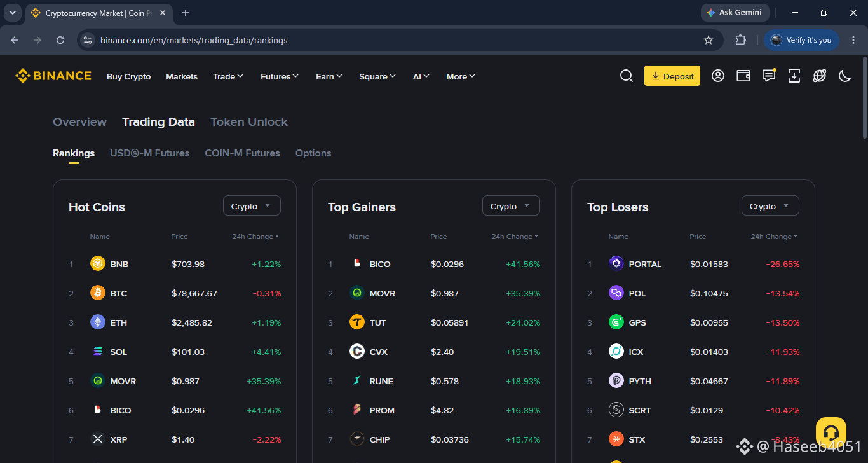
Task: Click the PROM coin icon
Action: pyautogui.click(x=357, y=410)
